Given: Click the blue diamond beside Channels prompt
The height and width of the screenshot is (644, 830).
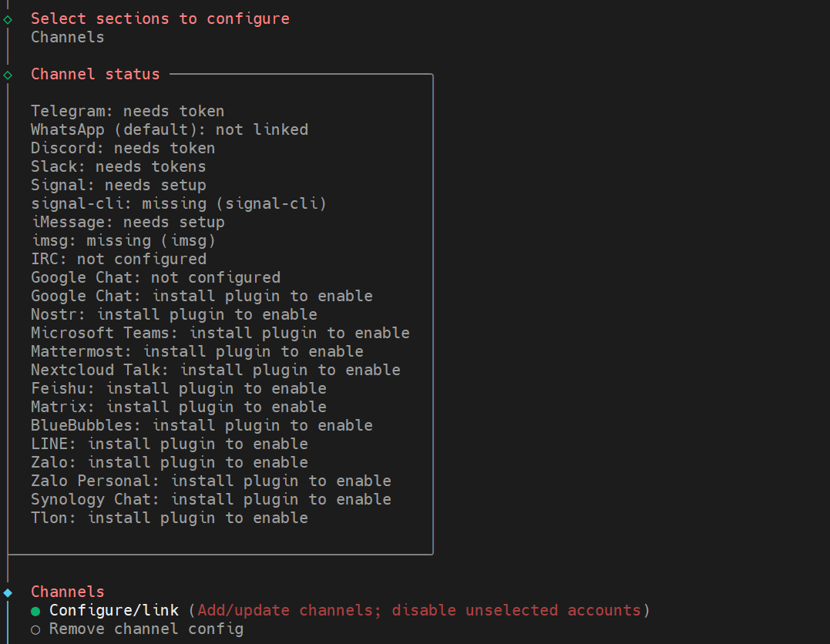Looking at the screenshot, I should pyautogui.click(x=8, y=592).
